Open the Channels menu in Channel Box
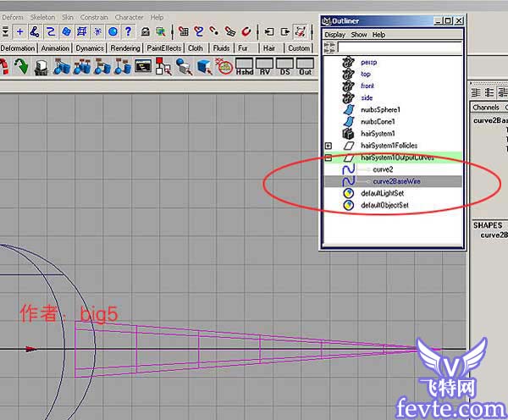The width and height of the screenshot is (508, 420). (x=486, y=108)
